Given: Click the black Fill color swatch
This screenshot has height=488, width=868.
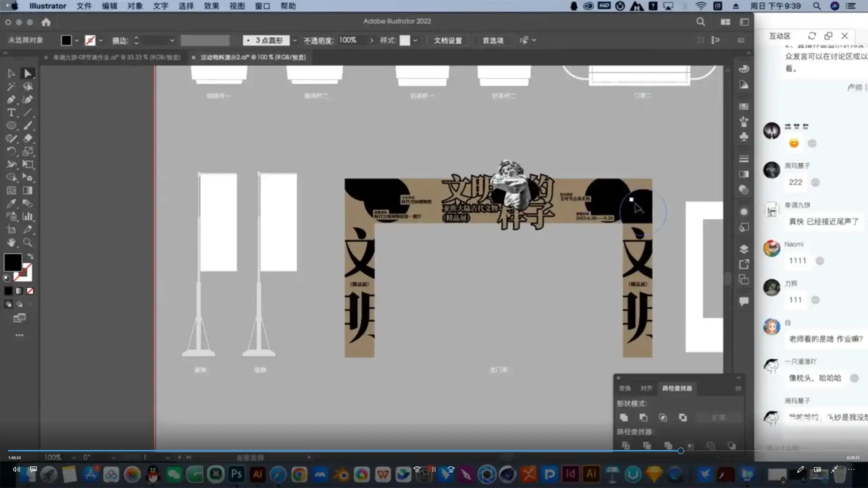Looking at the screenshot, I should 13,262.
